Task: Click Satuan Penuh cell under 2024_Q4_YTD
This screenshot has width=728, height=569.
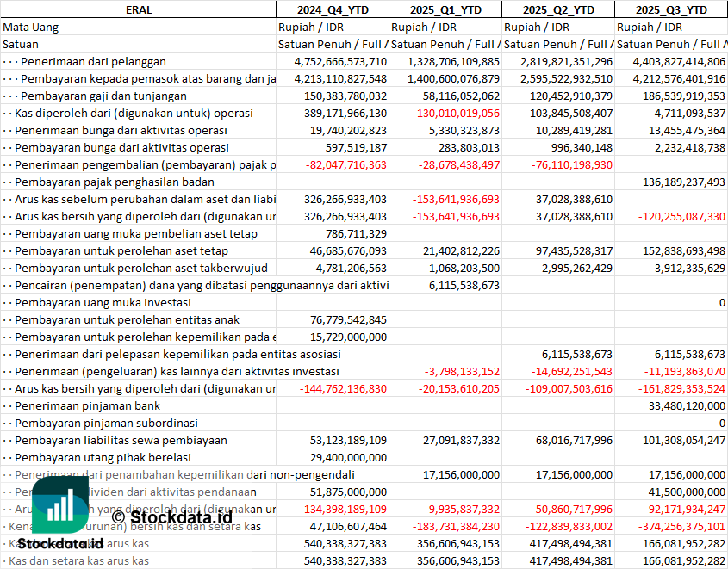Action: click(x=333, y=45)
